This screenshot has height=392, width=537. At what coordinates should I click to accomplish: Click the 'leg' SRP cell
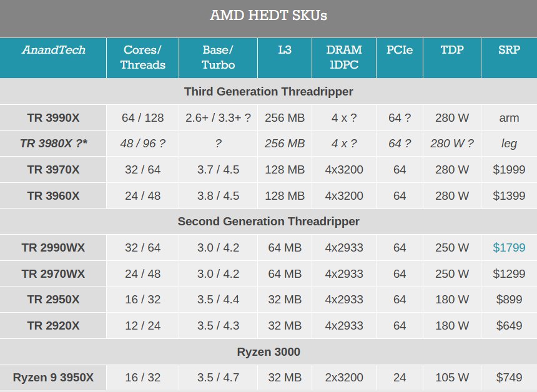click(509, 144)
